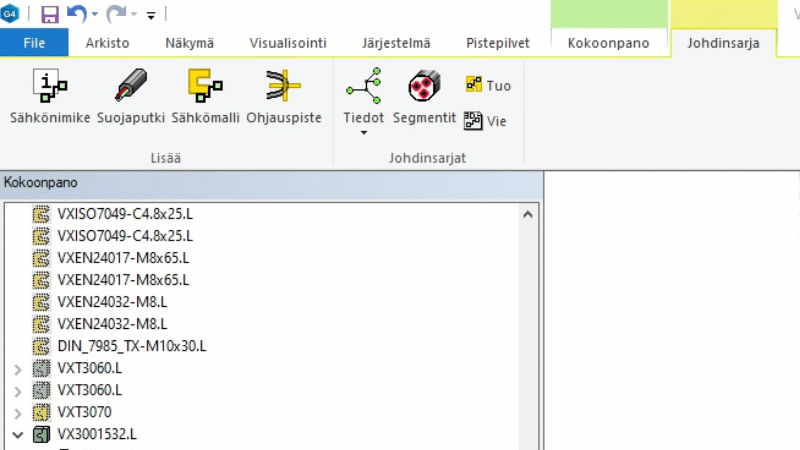
Task: Insert a Suojaputki protective tube
Action: point(131,96)
